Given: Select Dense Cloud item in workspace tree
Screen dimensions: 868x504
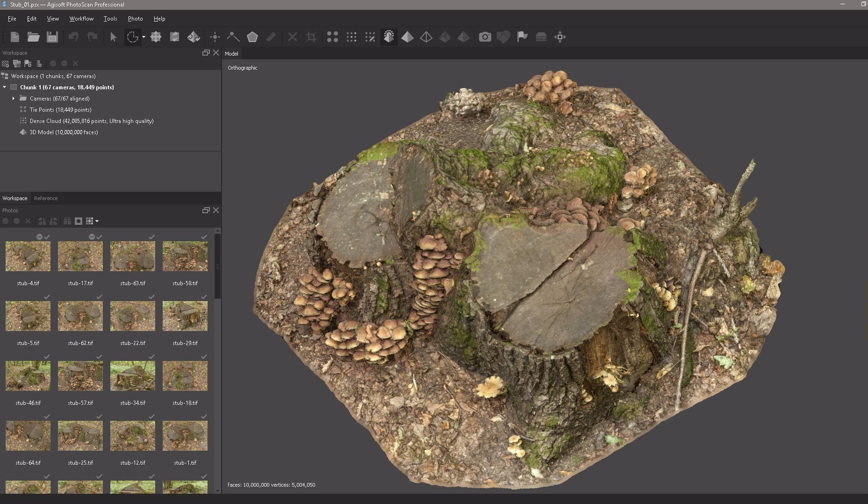Looking at the screenshot, I should [x=91, y=121].
